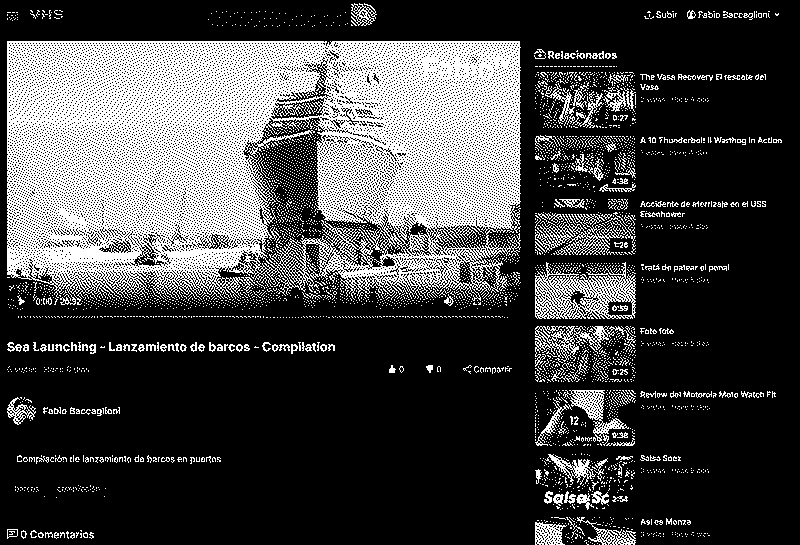Viewport: 800px width, 545px height.
Task: Open A-10 Thunderbolt II Warthog video title
Action: tap(710, 141)
